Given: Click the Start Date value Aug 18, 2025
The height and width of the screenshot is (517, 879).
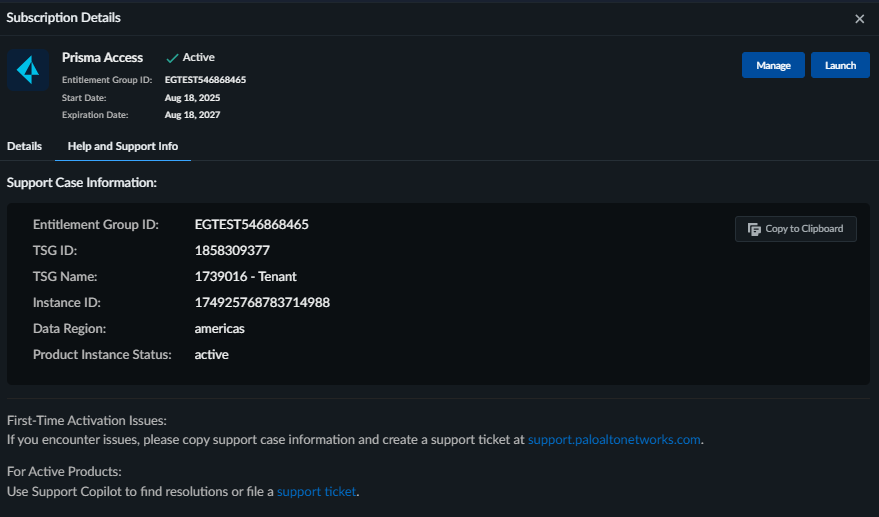Looking at the screenshot, I should coord(192,98).
